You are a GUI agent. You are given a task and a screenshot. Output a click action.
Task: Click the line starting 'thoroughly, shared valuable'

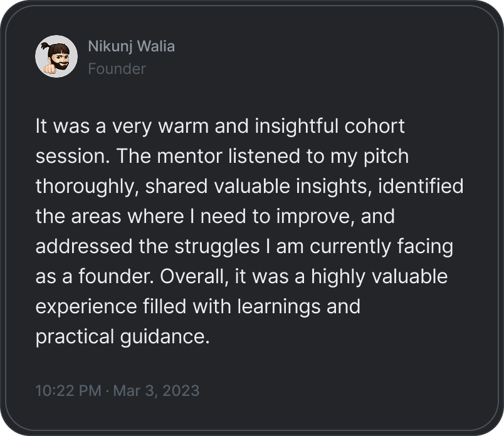[249, 186]
